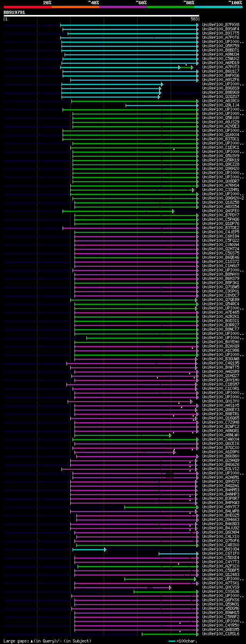Open hit UniRef100_Q5M759

pyautogui.click(x=221, y=46)
